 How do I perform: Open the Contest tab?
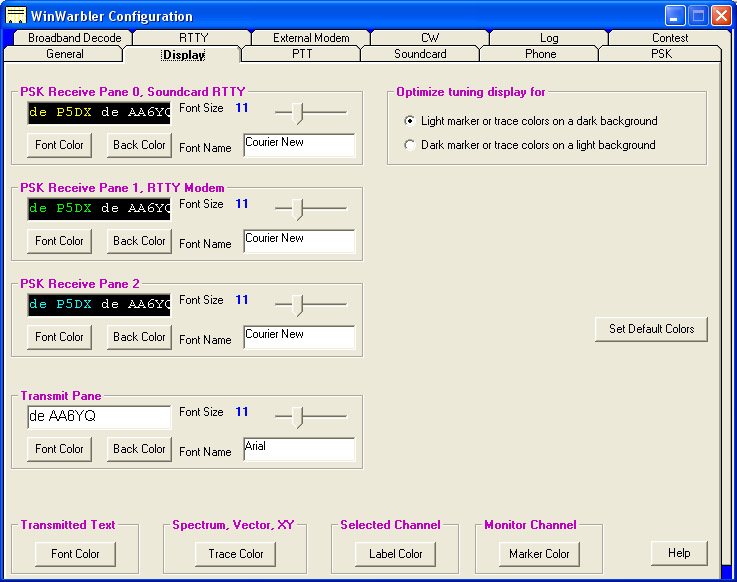point(670,38)
